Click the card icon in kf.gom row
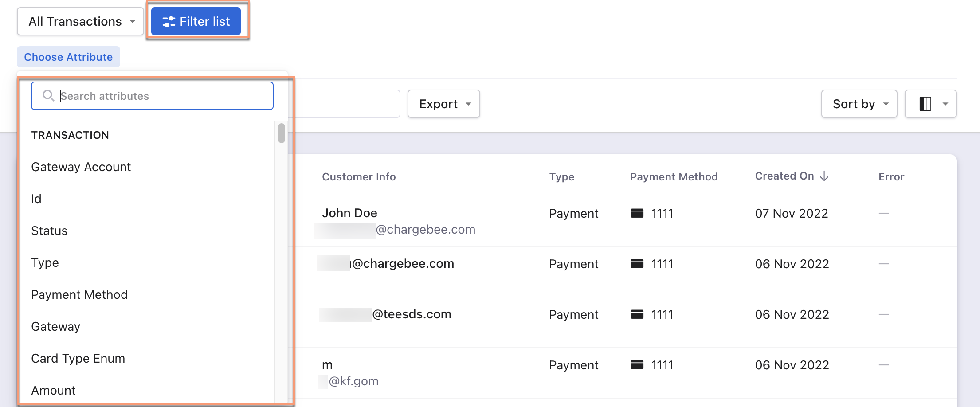This screenshot has width=980, height=407. tap(637, 365)
